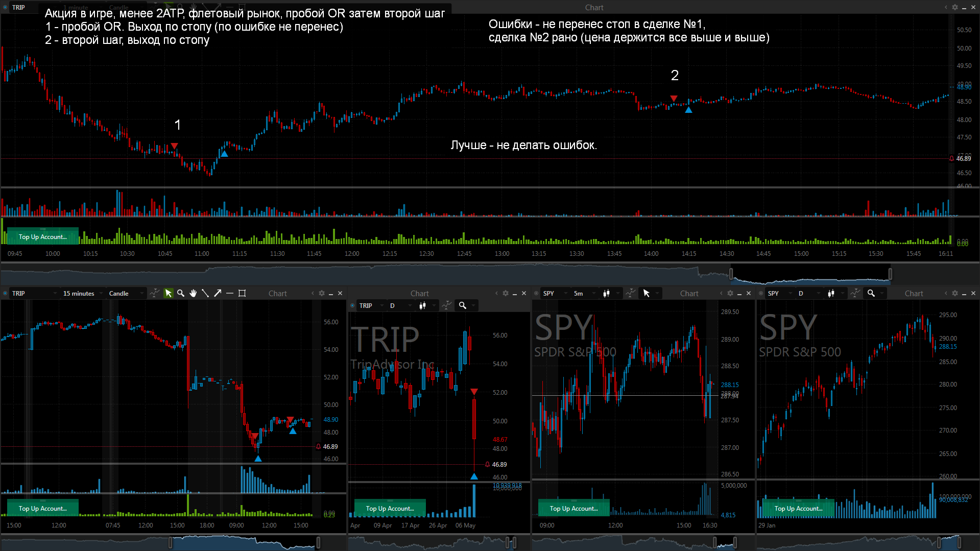Click right handle of SPY daily range navigator
This screenshot has width=980, height=551.
(x=959, y=542)
